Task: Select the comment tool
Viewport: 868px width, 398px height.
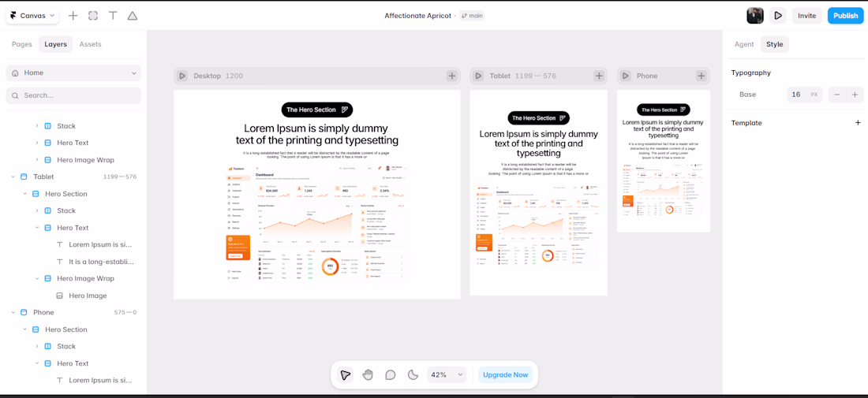Action: (x=391, y=375)
